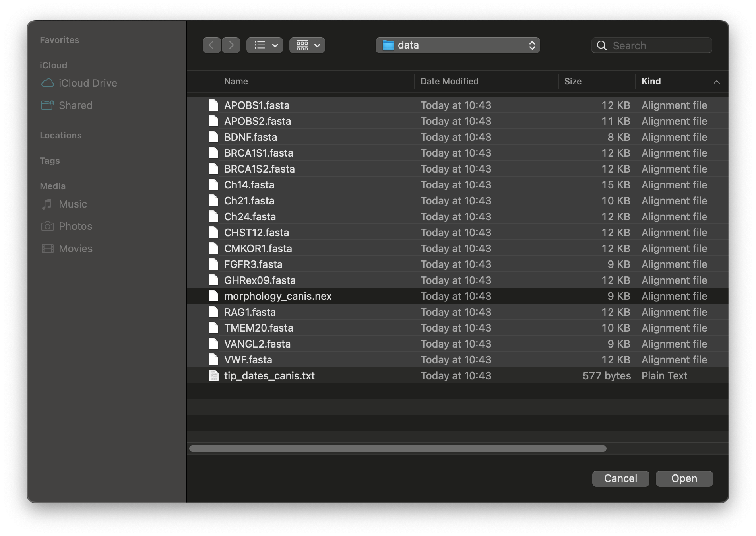The image size is (756, 536).
Task: Sort files by Name column
Action: coord(236,81)
